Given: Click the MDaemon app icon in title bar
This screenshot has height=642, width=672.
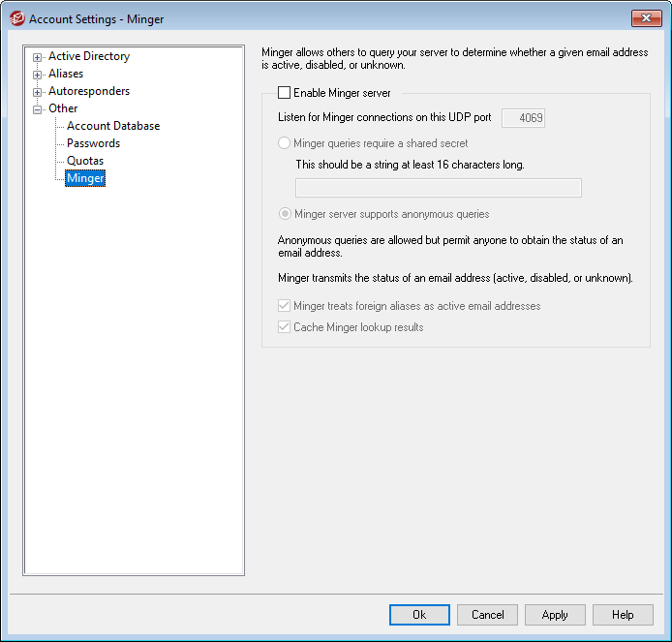Looking at the screenshot, I should [16, 18].
